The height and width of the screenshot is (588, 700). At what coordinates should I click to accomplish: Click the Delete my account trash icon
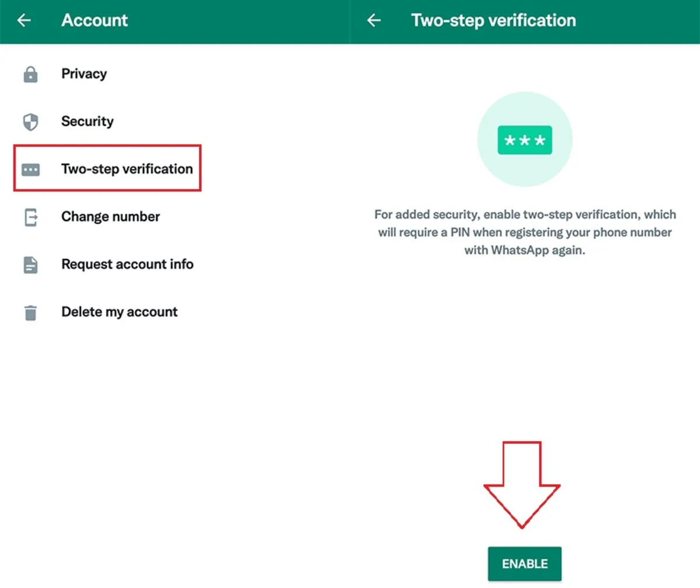tap(30, 311)
